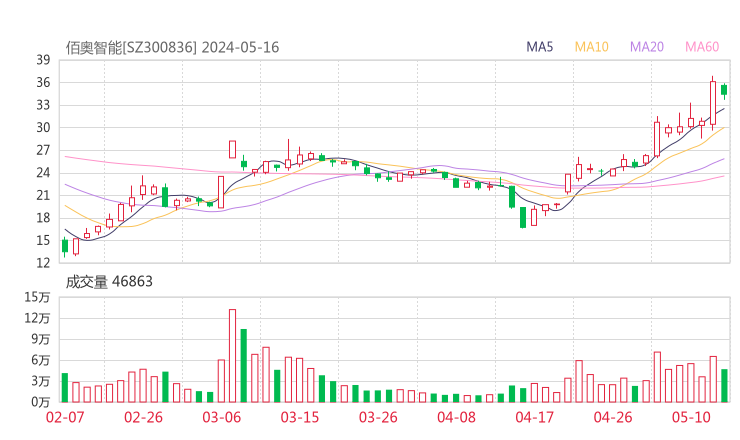
Task: Click the MA20 legend label
Action: point(647,47)
